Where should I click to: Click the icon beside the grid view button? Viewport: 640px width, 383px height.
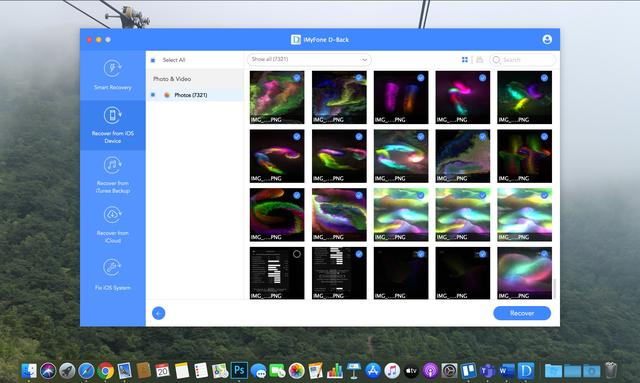point(480,60)
